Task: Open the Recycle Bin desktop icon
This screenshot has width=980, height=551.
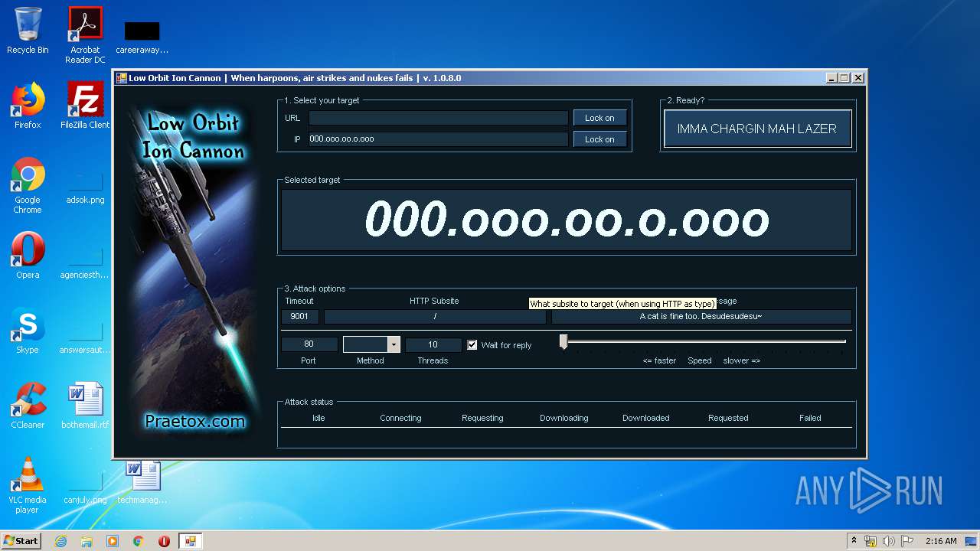Action: click(28, 31)
